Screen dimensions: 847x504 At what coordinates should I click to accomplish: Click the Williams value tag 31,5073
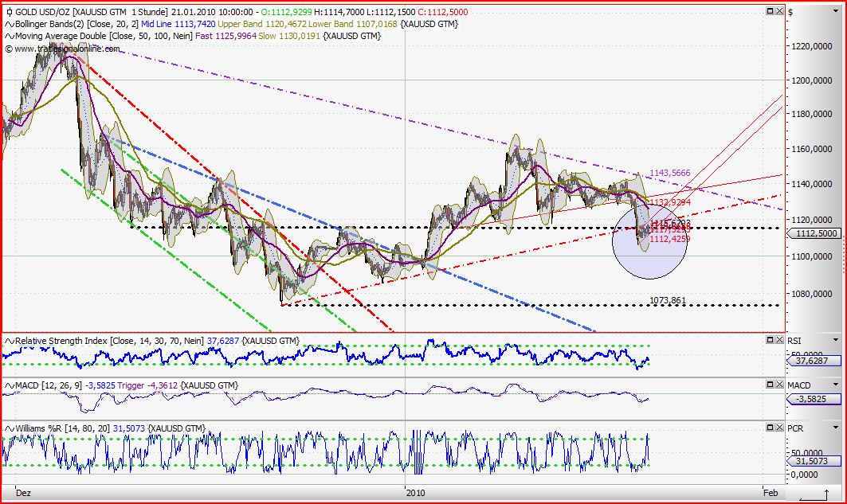click(x=814, y=461)
